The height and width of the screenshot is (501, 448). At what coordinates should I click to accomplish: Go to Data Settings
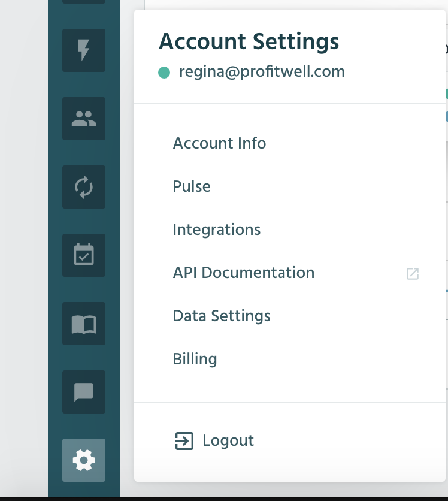pos(222,316)
